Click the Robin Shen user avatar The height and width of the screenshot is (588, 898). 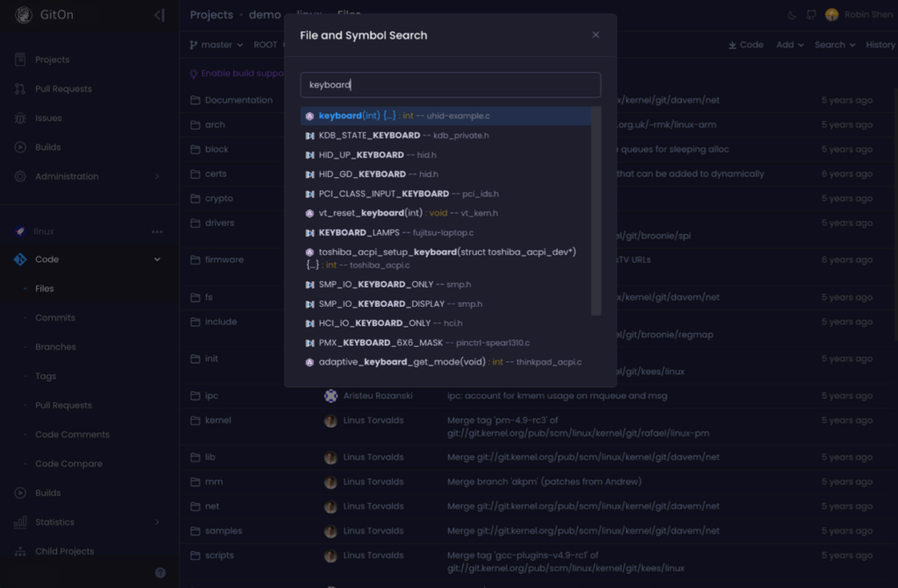point(832,15)
